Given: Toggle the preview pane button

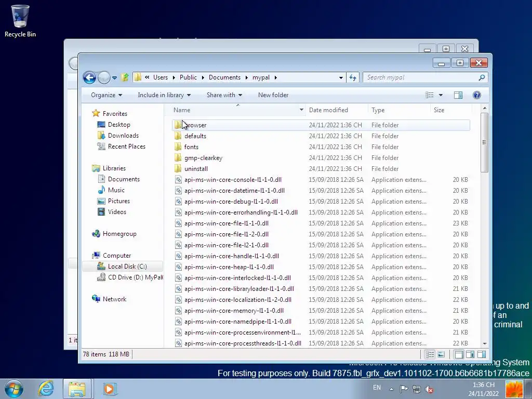Looking at the screenshot, I should (x=458, y=95).
